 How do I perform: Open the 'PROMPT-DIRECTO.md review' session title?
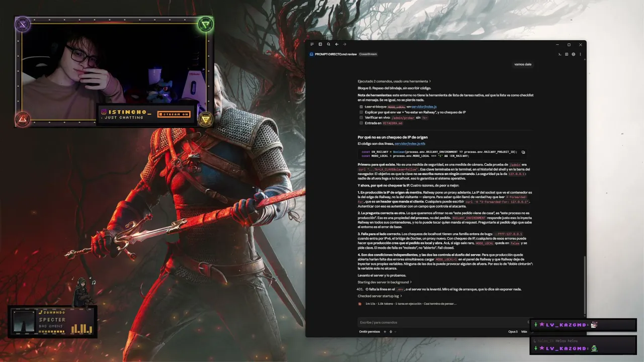(x=336, y=54)
